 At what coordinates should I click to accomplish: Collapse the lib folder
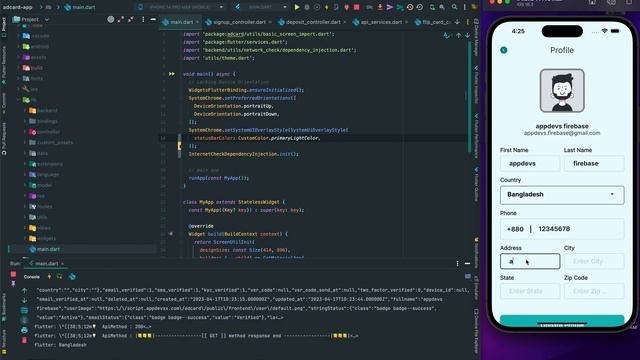click(19, 100)
